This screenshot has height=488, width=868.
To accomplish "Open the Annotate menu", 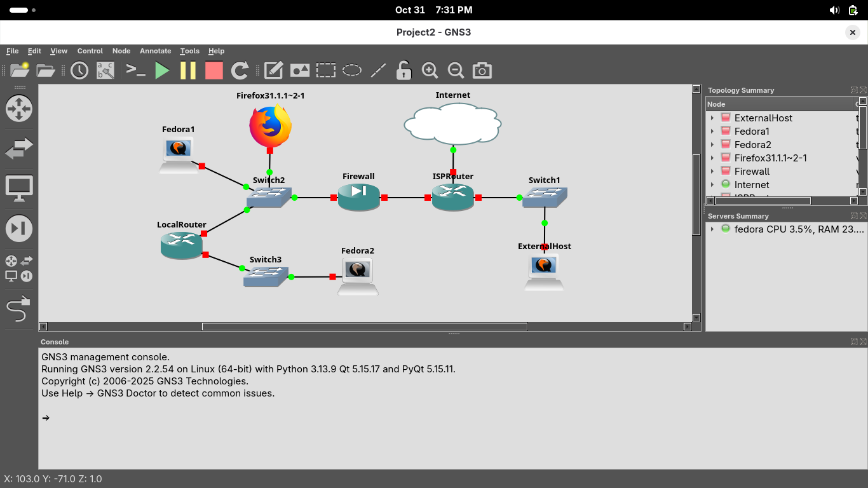I will point(155,51).
